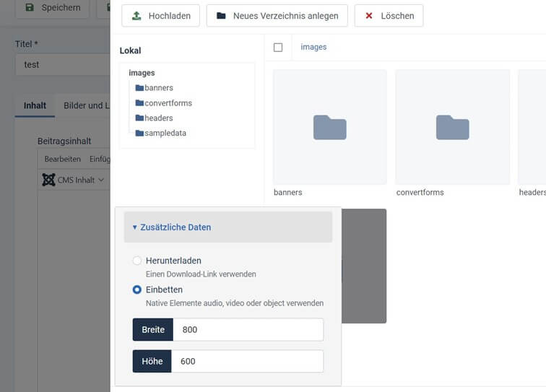Viewport: 546px width, 392px height.
Task: Click the red X delete icon
Action: pos(369,16)
